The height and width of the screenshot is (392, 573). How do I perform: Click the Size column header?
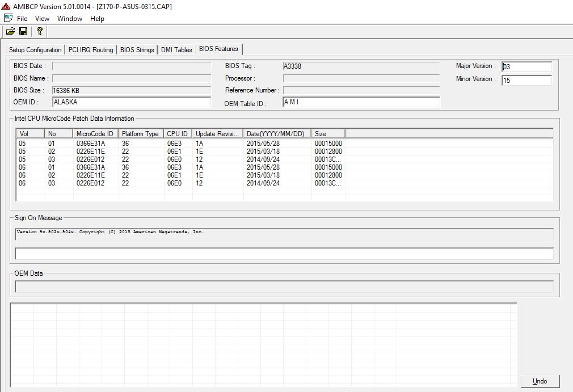(x=328, y=134)
